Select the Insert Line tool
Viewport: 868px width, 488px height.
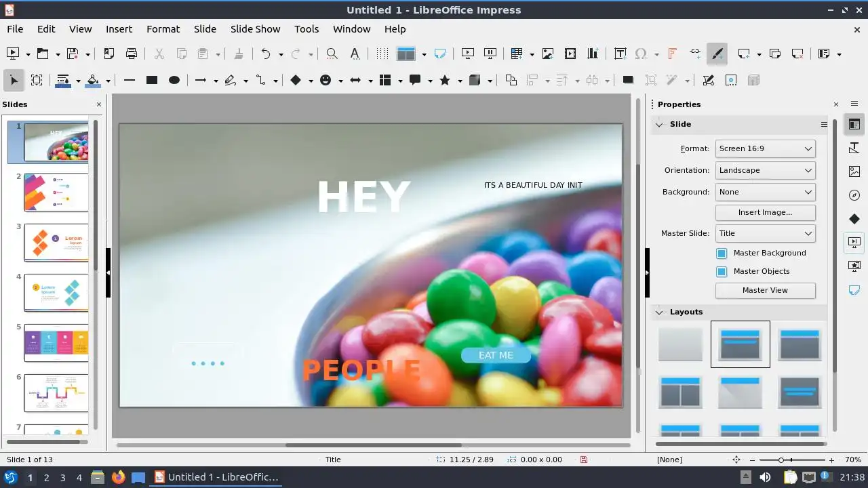[x=130, y=80]
